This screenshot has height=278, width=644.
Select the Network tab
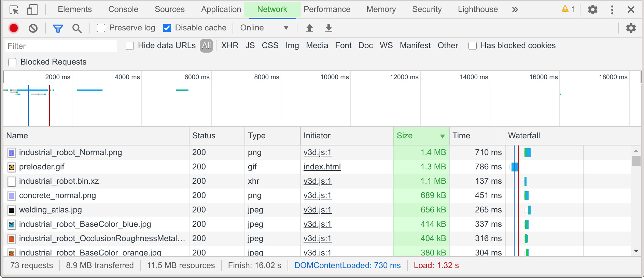pos(272,9)
